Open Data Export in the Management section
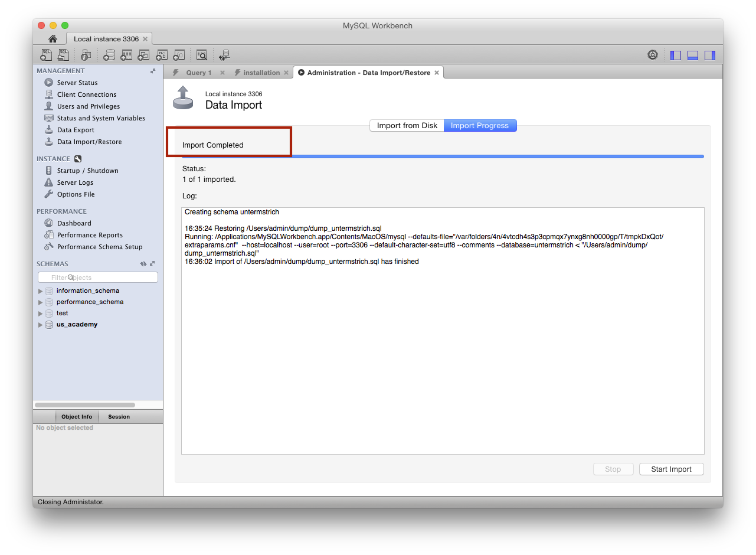The image size is (756, 555). coord(76,130)
